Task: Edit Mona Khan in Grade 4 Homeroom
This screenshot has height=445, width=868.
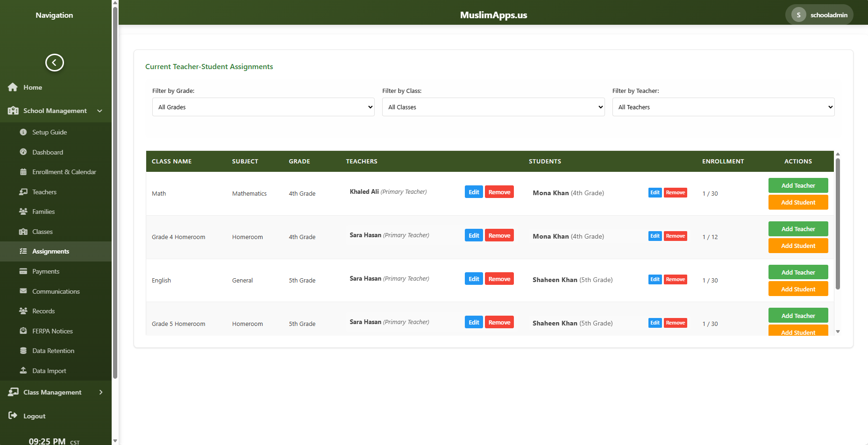Action: [655, 236]
